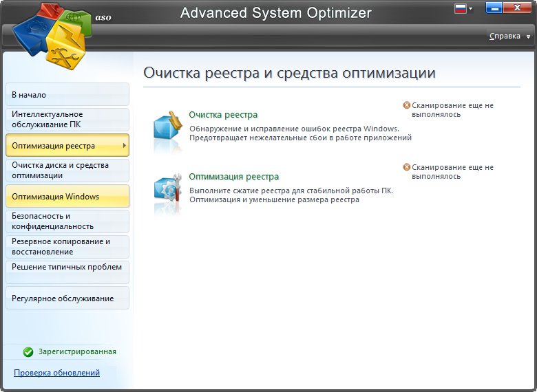537x392 pixels.
Task: Open the language dropdown arrow beside flag
Action: pyautogui.click(x=470, y=8)
